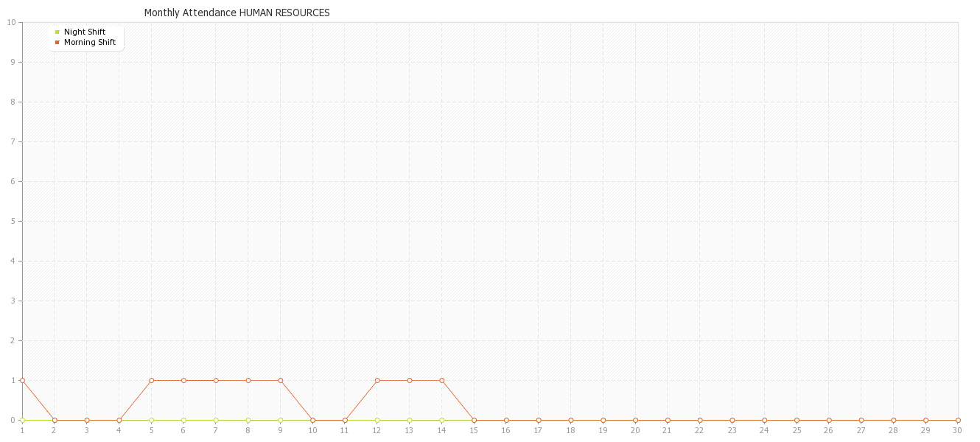Click the data point on day 20
980x442 pixels.
(x=635, y=420)
